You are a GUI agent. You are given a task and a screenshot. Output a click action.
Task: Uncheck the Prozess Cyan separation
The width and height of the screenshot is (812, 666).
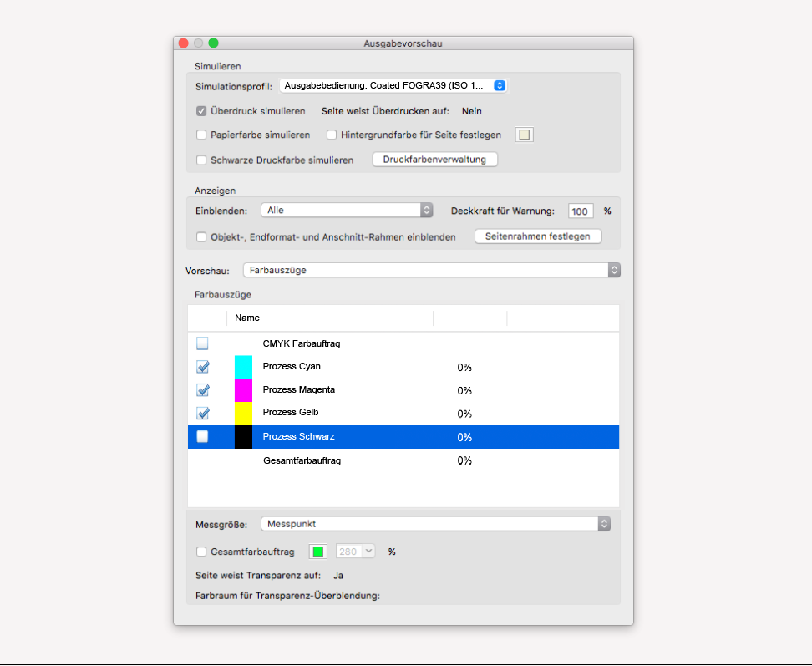[202, 367]
